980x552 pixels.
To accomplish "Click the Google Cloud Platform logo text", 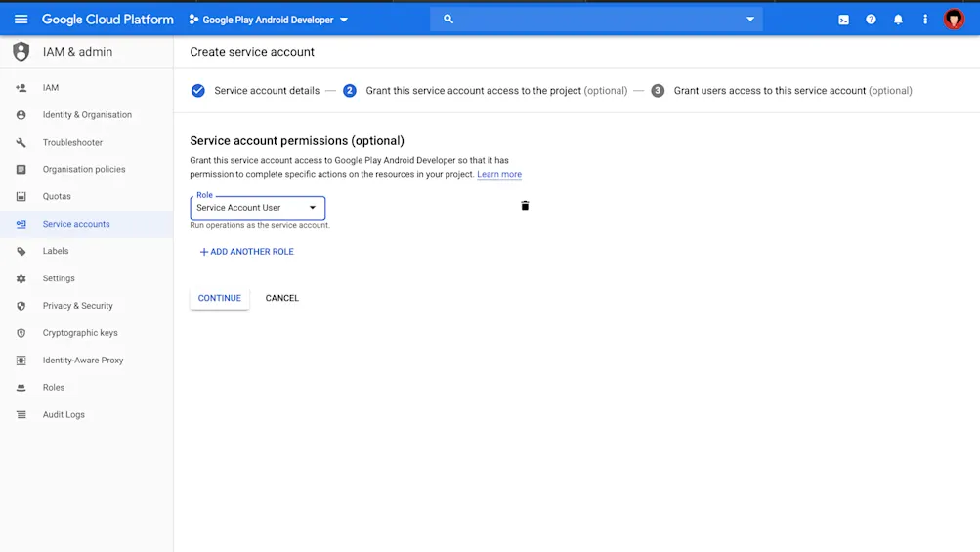I will coord(107,20).
